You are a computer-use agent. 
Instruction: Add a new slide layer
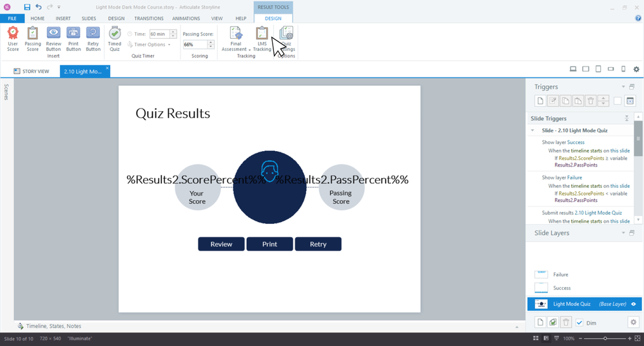click(540, 323)
